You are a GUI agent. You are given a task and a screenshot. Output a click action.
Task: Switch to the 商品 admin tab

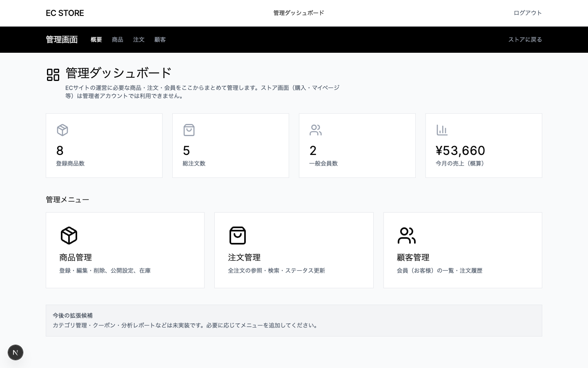[118, 40]
